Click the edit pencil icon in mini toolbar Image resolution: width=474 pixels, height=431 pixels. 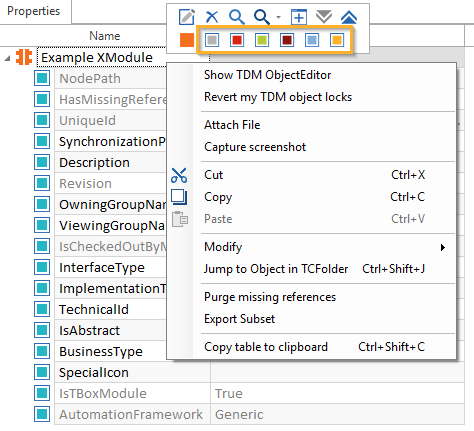186,17
